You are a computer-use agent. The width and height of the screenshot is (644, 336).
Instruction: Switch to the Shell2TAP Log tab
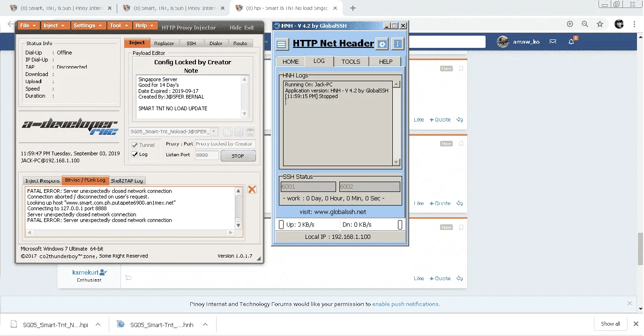click(127, 181)
